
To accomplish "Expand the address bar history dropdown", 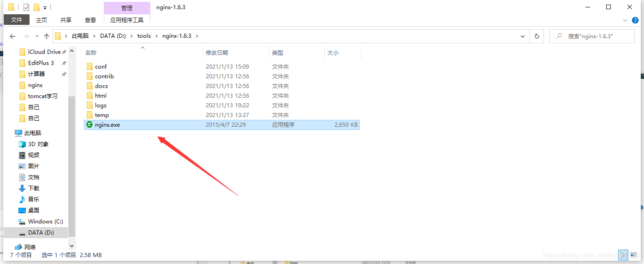I will click(523, 36).
